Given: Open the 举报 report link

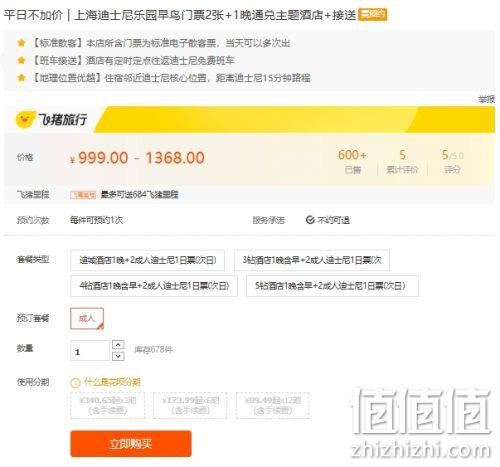Looking at the screenshot, I should [x=486, y=99].
